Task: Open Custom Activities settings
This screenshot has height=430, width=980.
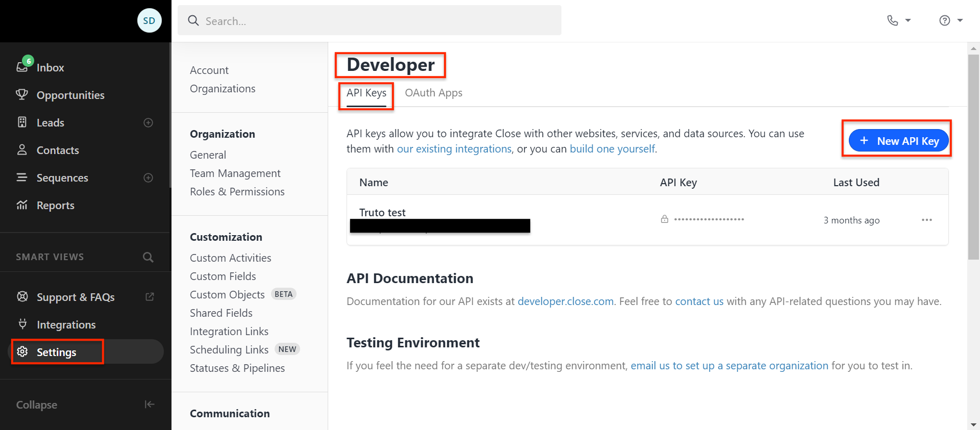Action: [231, 258]
